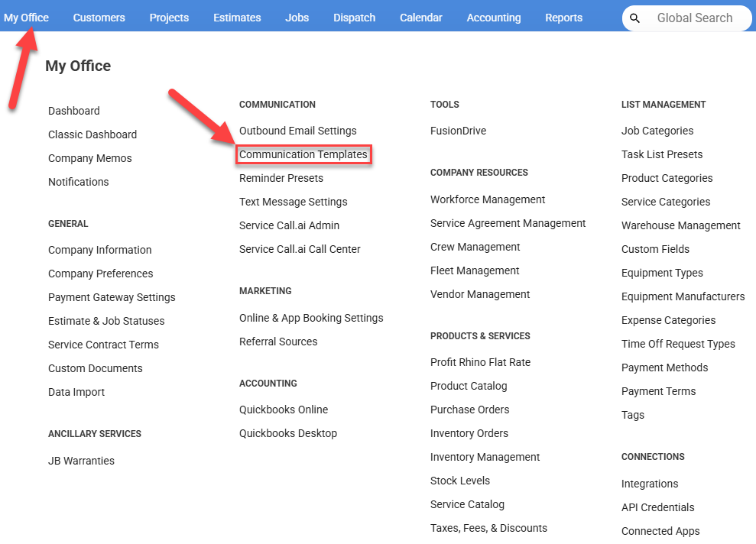Open Service Call.ai Call Center

[300, 248]
